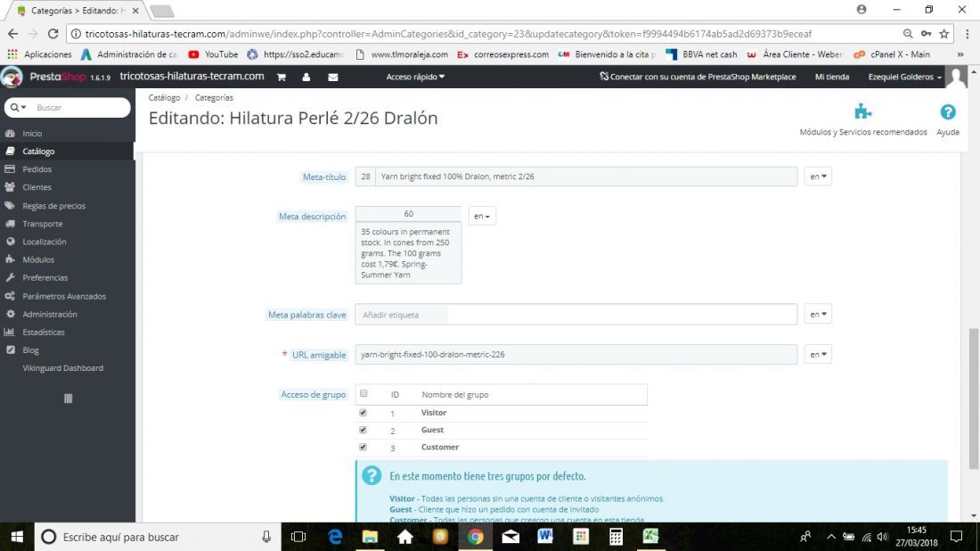Click the Inicio dashboard icon in sidebar
980x551 pixels.
point(10,133)
